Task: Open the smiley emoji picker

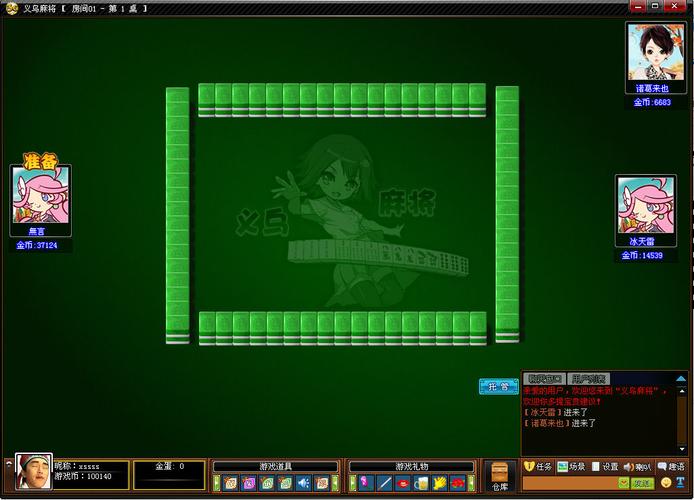Action: pos(666,483)
